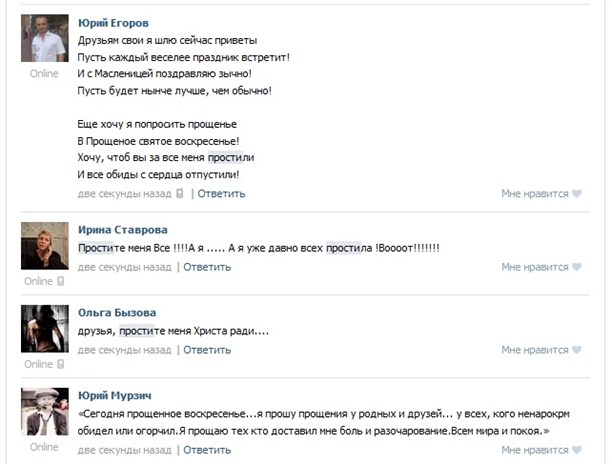Click Юрий Мурзич's avatar image

coord(45,412)
